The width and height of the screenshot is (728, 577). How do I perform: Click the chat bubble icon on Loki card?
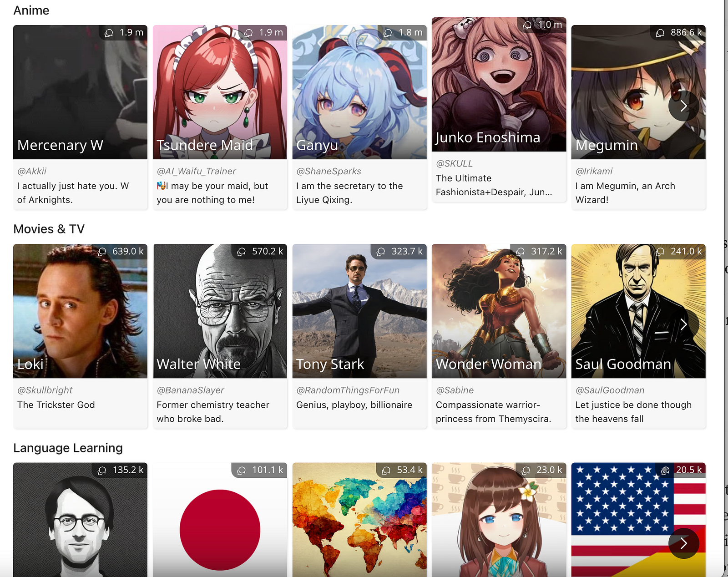pyautogui.click(x=102, y=252)
